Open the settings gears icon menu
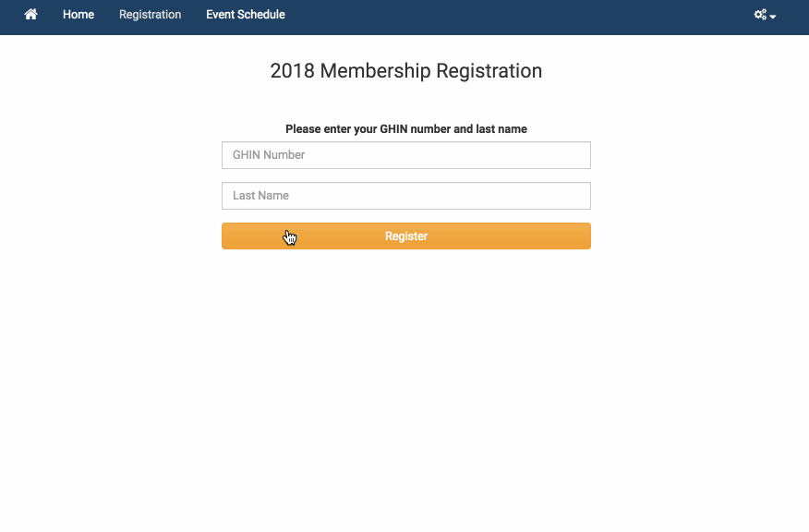This screenshot has width=809, height=532. coord(760,15)
